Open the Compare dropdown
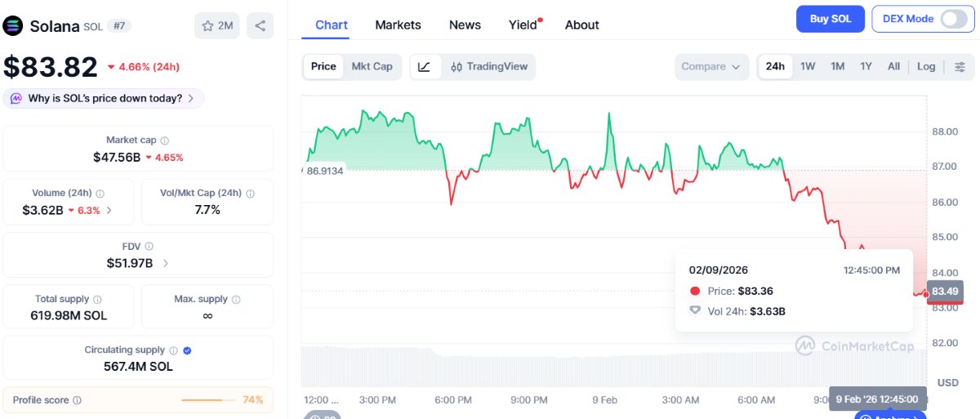The height and width of the screenshot is (419, 980). 711,67
